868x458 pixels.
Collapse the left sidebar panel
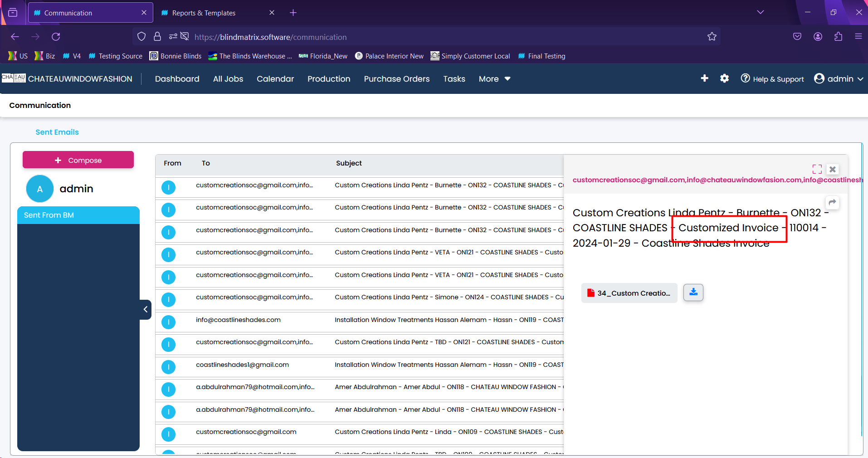coord(146,309)
